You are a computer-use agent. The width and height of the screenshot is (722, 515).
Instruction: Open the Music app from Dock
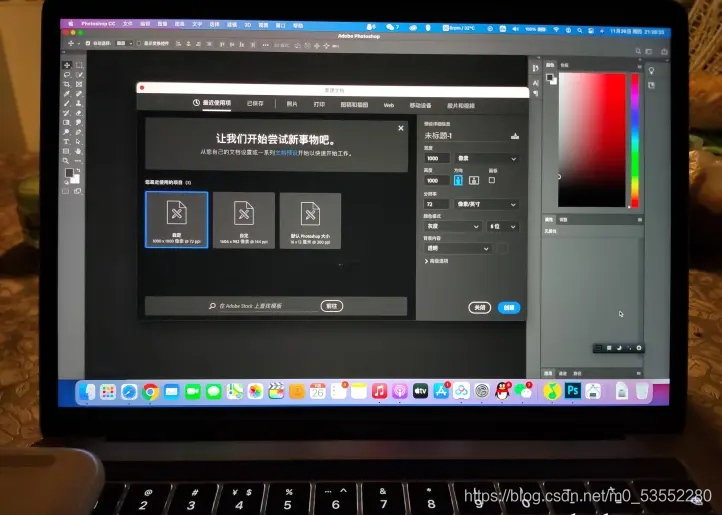point(379,392)
